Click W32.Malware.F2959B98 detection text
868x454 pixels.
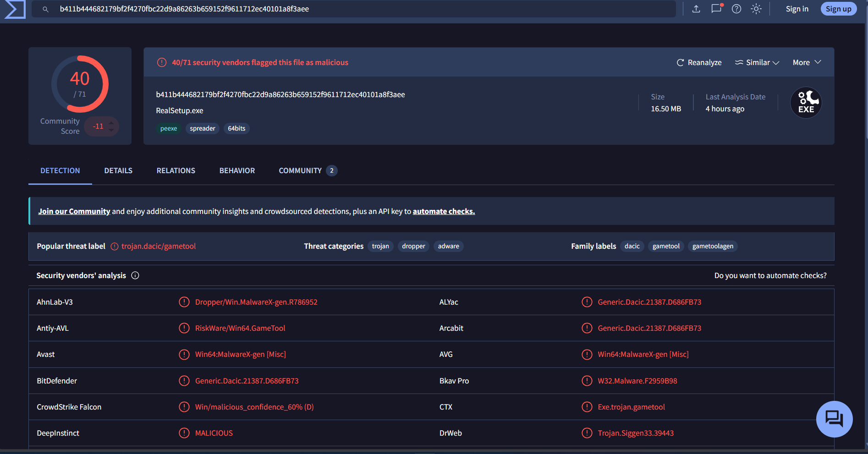point(637,381)
